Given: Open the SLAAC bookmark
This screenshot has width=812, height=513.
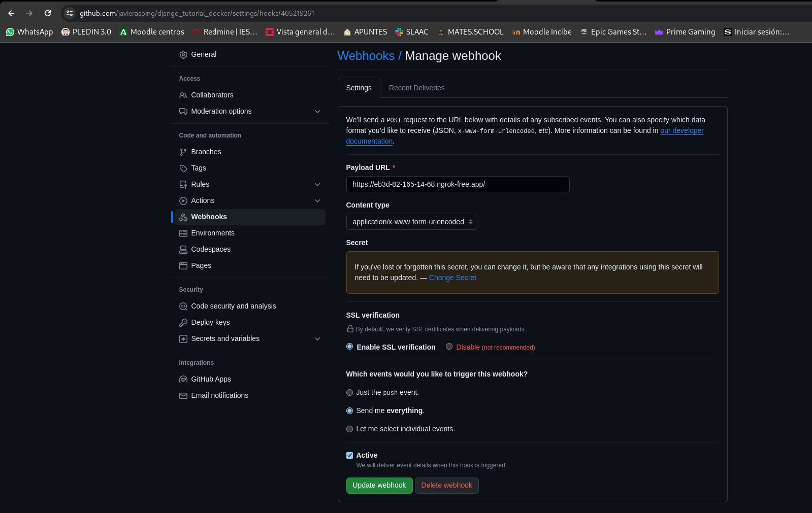Looking at the screenshot, I should pos(412,32).
